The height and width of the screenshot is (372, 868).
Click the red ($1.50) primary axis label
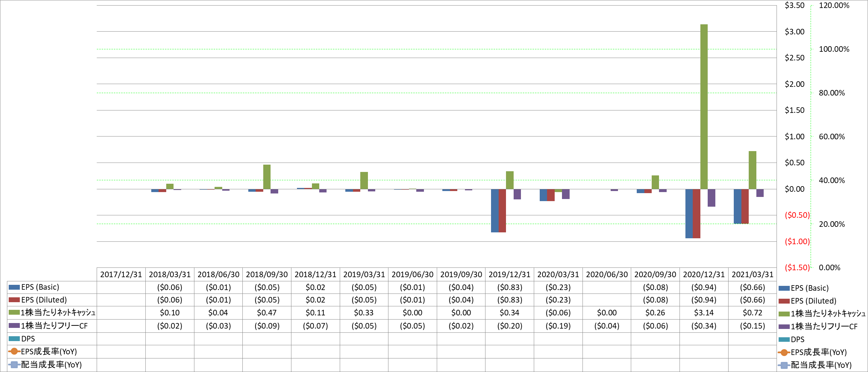pyautogui.click(x=797, y=267)
